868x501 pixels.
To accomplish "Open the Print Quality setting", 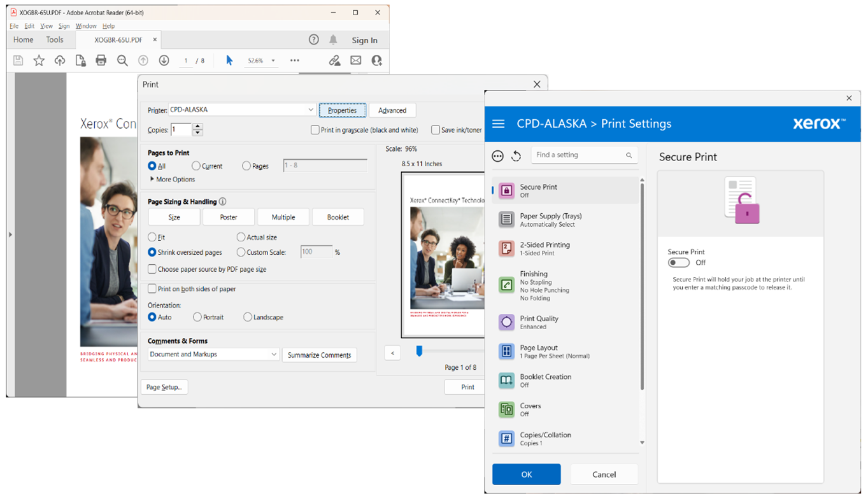I will [x=566, y=322].
